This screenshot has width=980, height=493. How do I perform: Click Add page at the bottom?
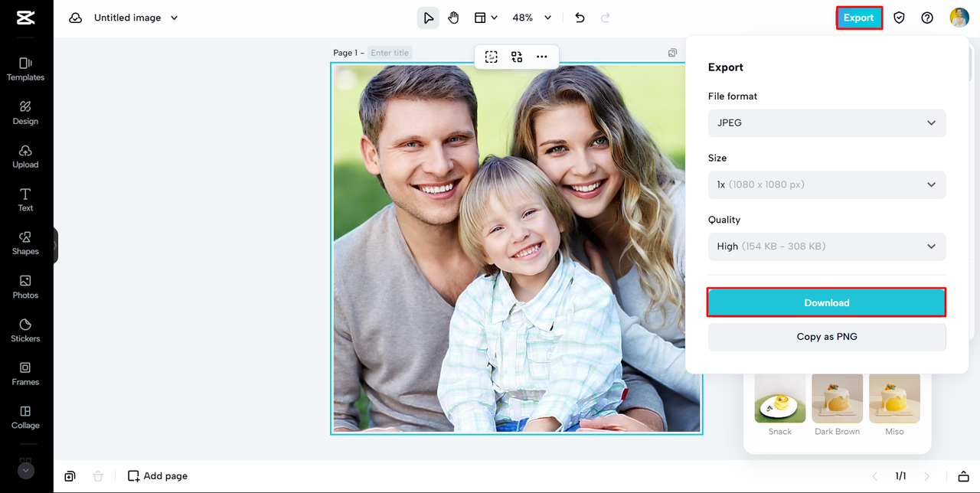pos(158,476)
